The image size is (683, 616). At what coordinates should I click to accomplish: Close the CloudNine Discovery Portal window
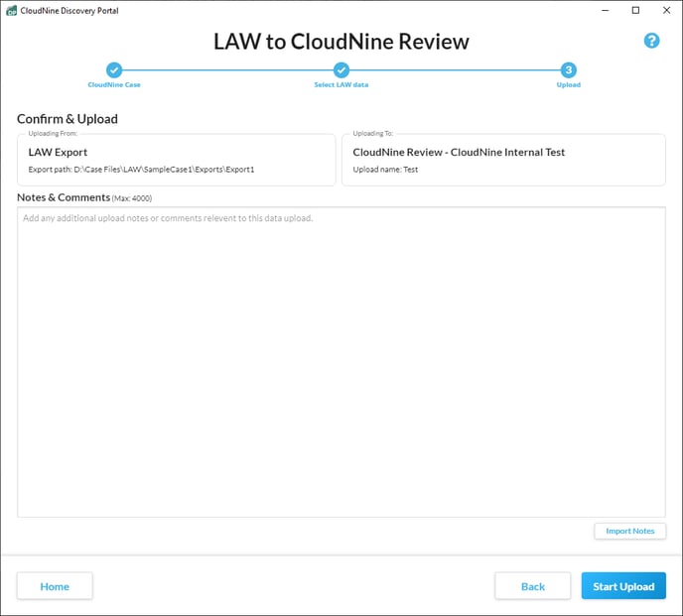[x=666, y=11]
